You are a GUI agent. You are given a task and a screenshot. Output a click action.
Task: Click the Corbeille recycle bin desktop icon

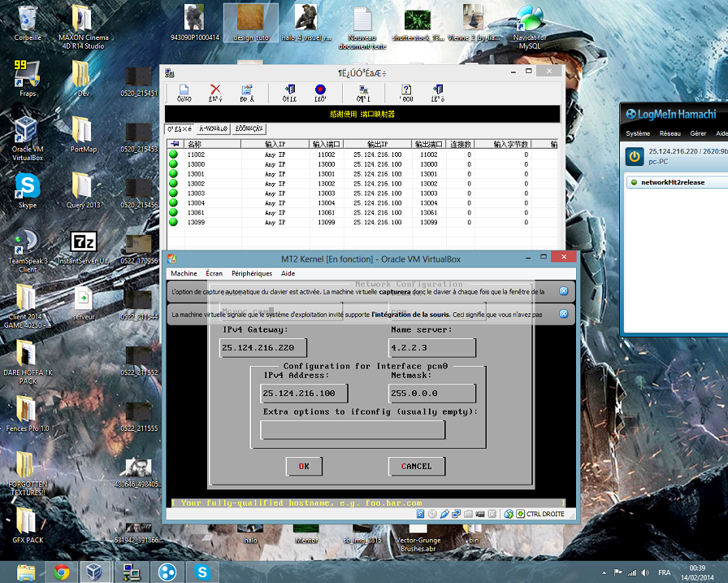pyautogui.click(x=28, y=24)
